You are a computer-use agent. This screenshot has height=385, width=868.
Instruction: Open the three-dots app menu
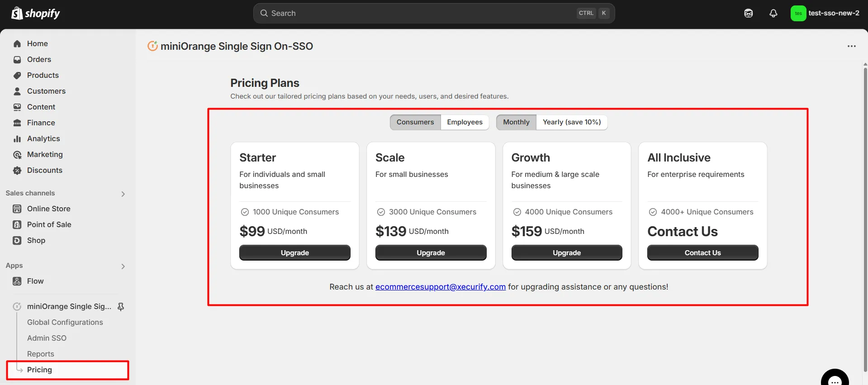click(852, 46)
